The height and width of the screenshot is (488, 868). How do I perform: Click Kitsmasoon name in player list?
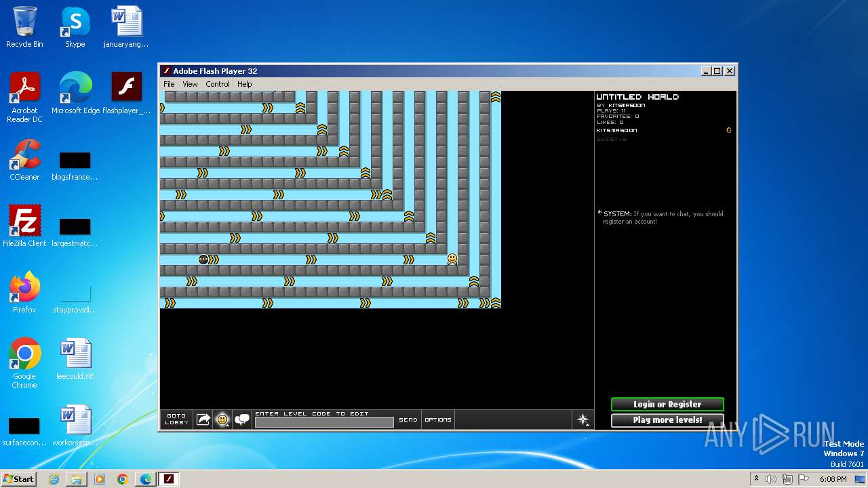(616, 130)
